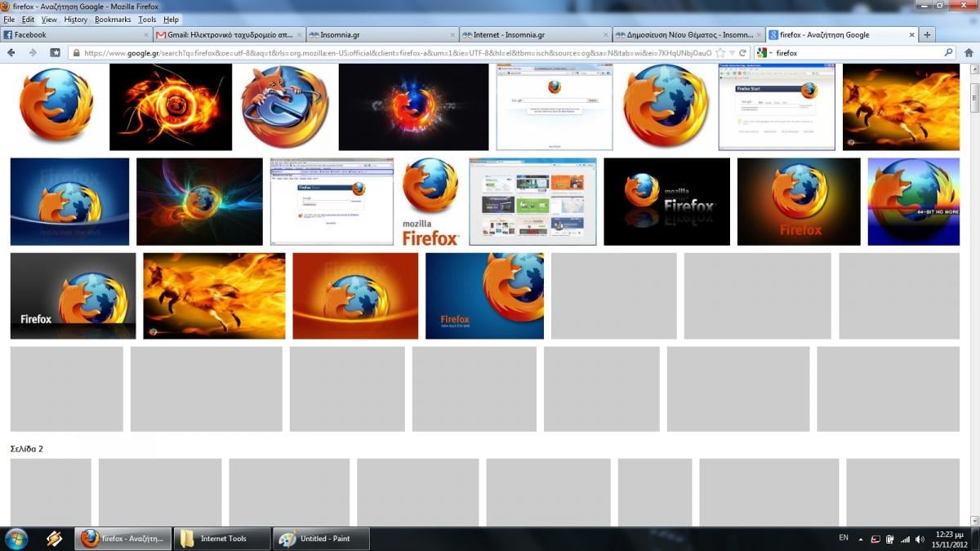Switch to the Facebook tab
980x551 pixels.
[77, 35]
